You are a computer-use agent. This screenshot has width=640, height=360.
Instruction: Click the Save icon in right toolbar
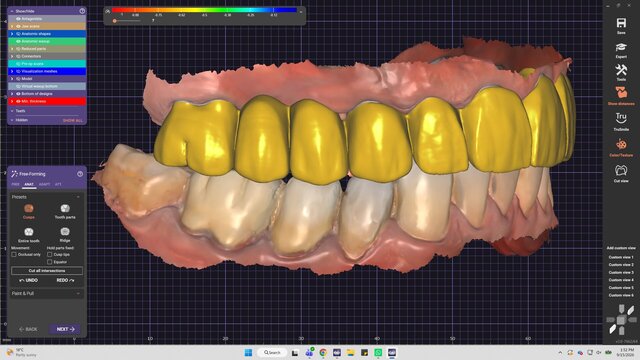click(621, 23)
